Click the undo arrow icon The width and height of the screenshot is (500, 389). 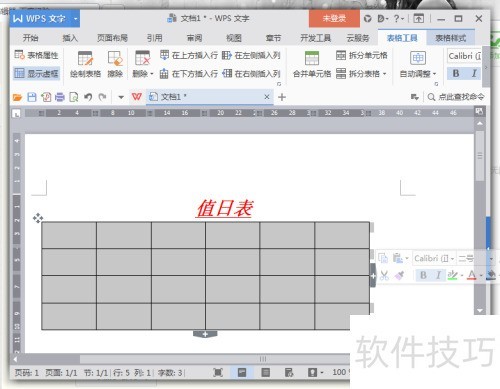click(88, 97)
